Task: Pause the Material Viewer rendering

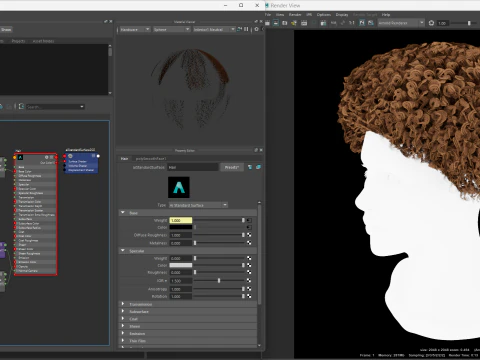Action: [x=246, y=29]
